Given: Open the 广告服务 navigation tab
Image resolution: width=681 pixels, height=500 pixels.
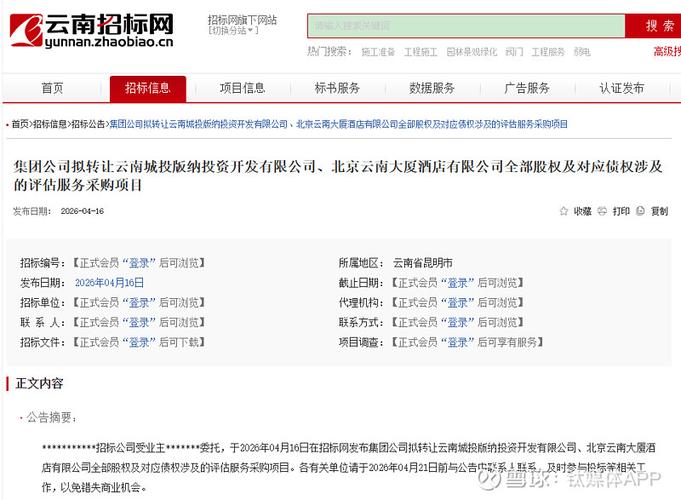Looking at the screenshot, I should coord(527,88).
